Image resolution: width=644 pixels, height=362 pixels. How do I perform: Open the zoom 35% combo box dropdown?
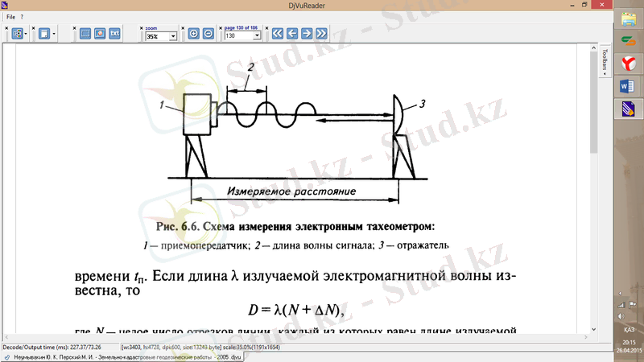[173, 36]
